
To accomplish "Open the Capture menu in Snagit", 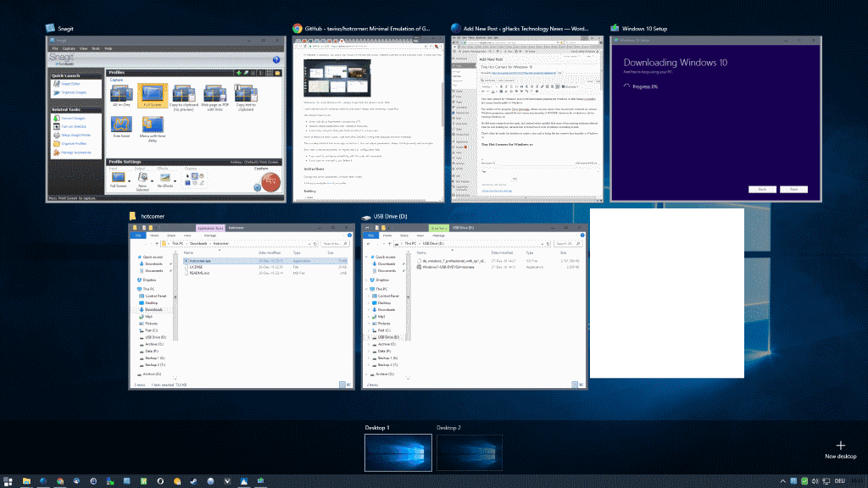I will tap(68, 47).
